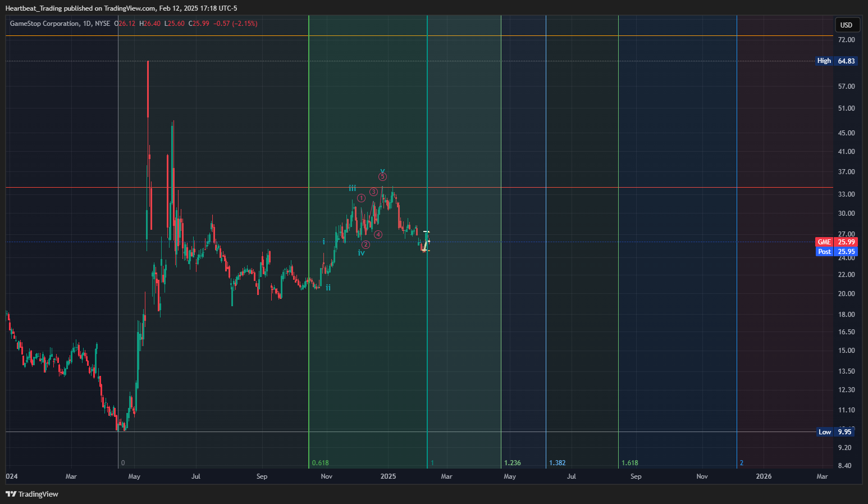Click the 11.10 price axis label
Image resolution: width=868 pixels, height=504 pixels.
(846, 410)
